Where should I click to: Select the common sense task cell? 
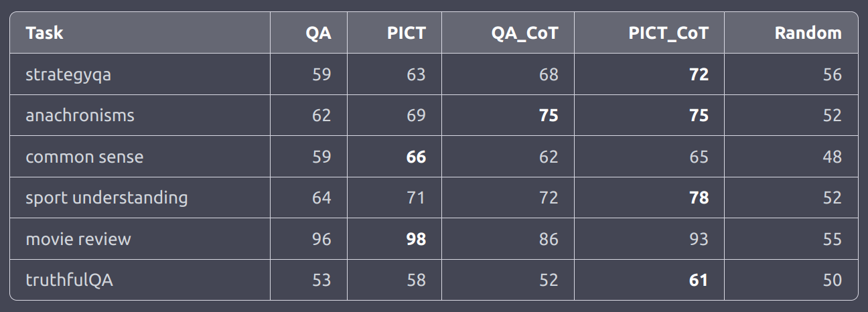click(84, 157)
